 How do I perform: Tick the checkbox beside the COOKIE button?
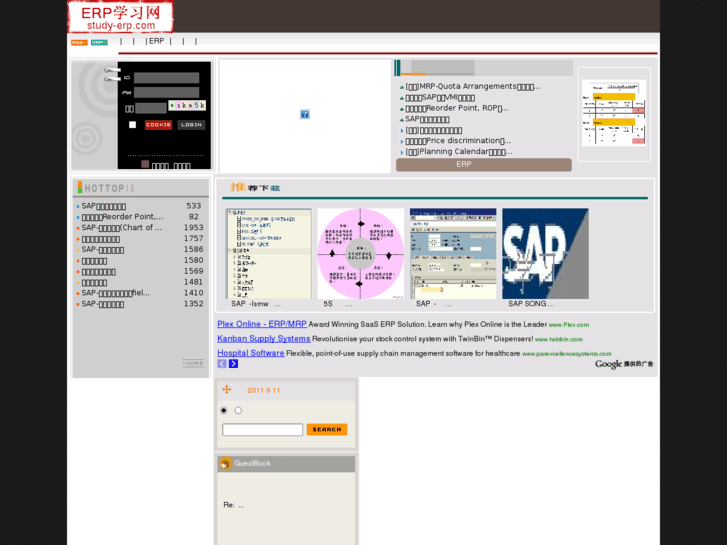[x=133, y=124]
